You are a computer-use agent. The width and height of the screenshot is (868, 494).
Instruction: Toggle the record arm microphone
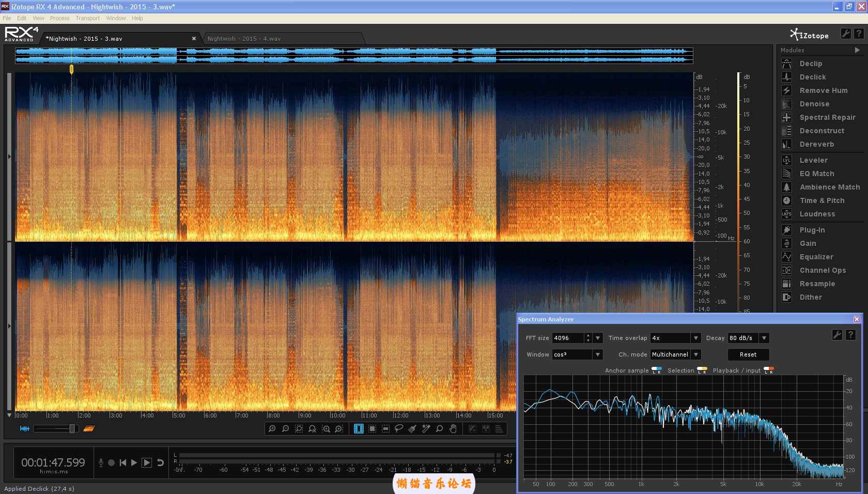101,462
